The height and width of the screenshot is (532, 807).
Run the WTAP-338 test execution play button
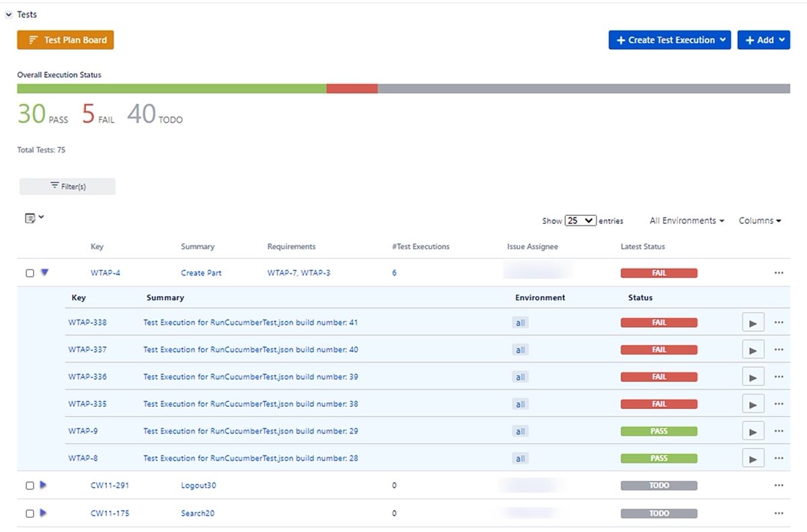click(x=753, y=323)
